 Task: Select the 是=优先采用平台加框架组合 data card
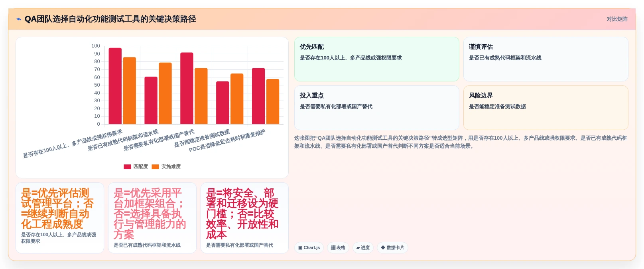coord(152,218)
